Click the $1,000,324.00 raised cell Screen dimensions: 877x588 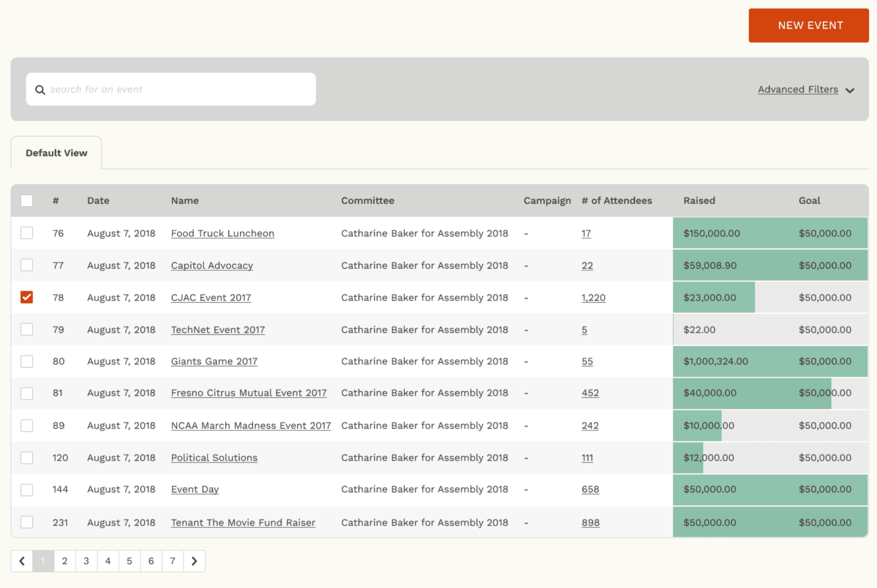coord(715,361)
